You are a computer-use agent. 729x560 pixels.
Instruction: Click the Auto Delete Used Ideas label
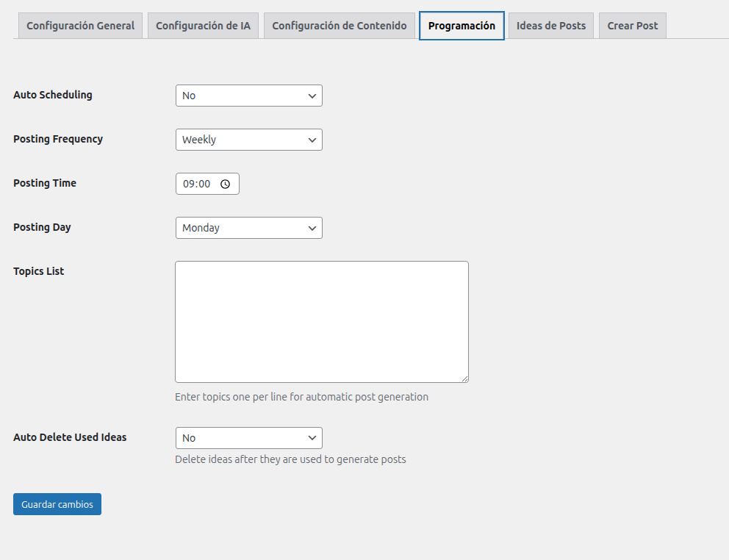click(x=70, y=437)
